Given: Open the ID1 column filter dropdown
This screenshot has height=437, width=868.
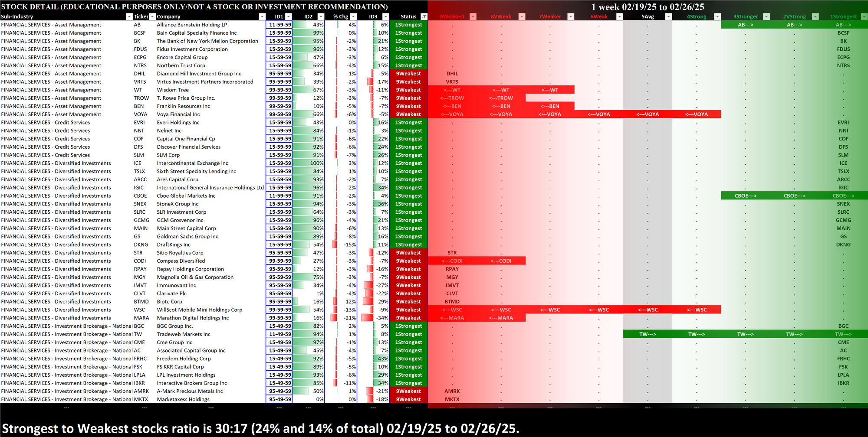Looking at the screenshot, I should click(289, 16).
